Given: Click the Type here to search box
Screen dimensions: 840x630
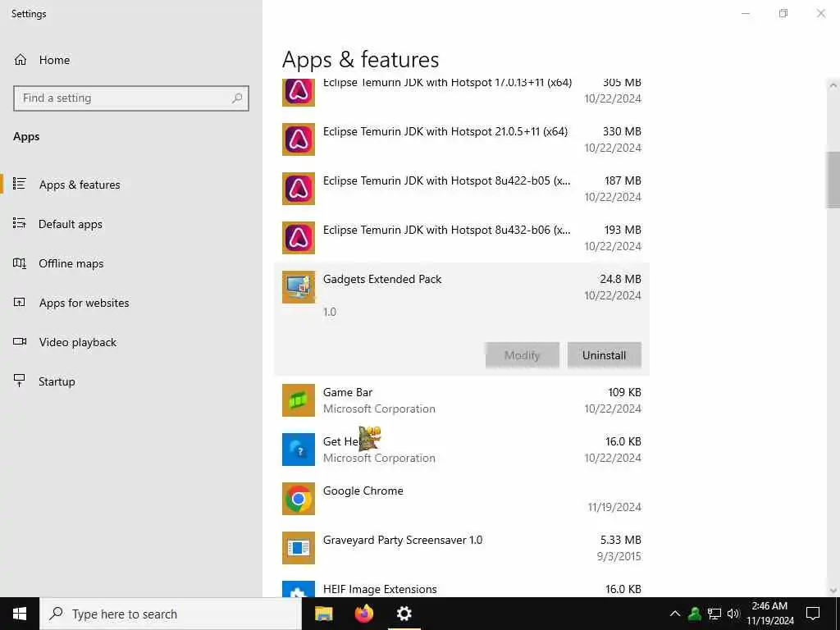Looking at the screenshot, I should point(171,614).
